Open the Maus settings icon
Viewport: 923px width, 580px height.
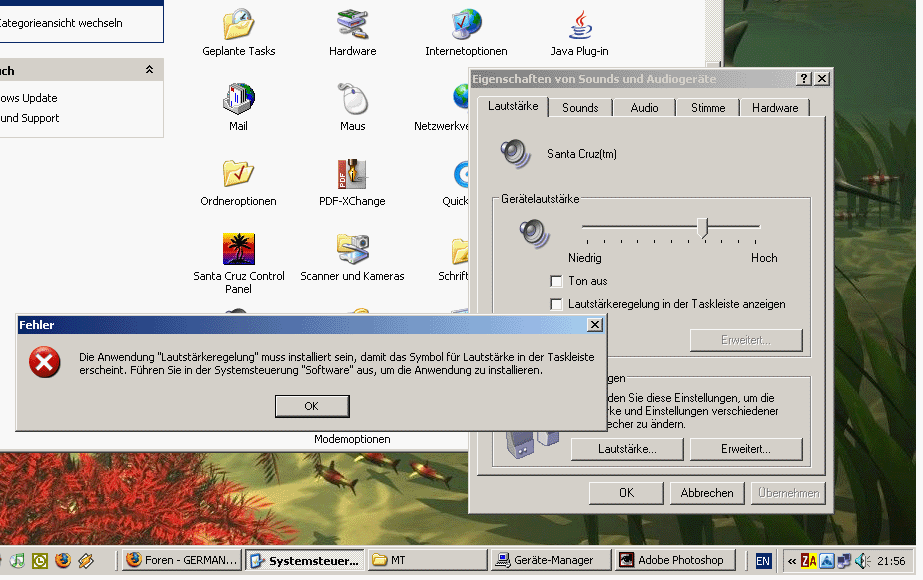coord(352,100)
